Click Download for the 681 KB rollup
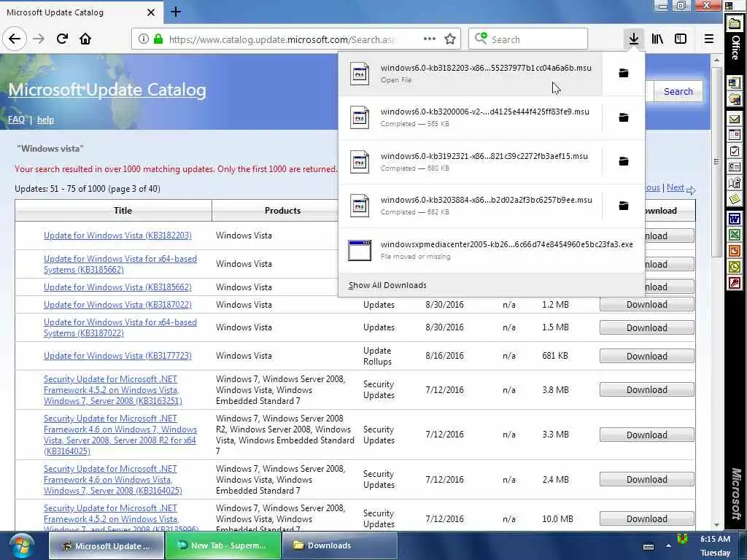747x560 pixels. (646, 356)
